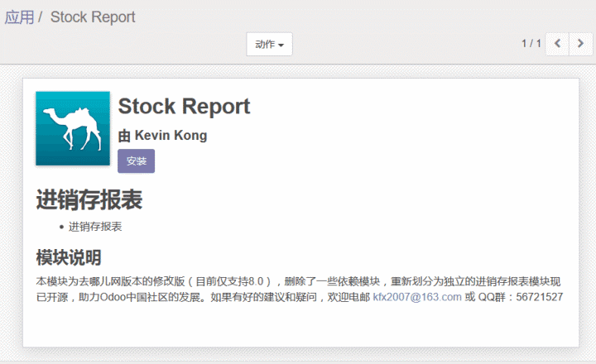This screenshot has width=596, height=364.
Task: Open the 动作 dropdown menu
Action: coord(269,44)
